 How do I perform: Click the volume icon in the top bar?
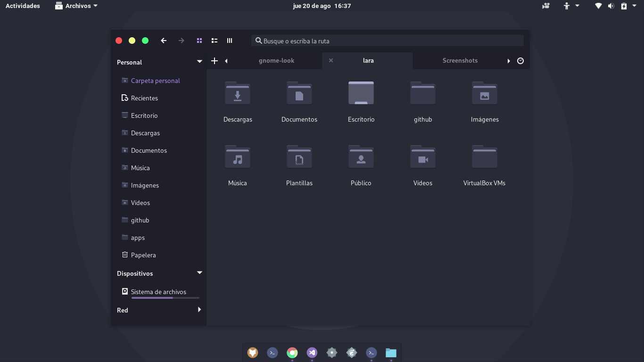pyautogui.click(x=611, y=6)
